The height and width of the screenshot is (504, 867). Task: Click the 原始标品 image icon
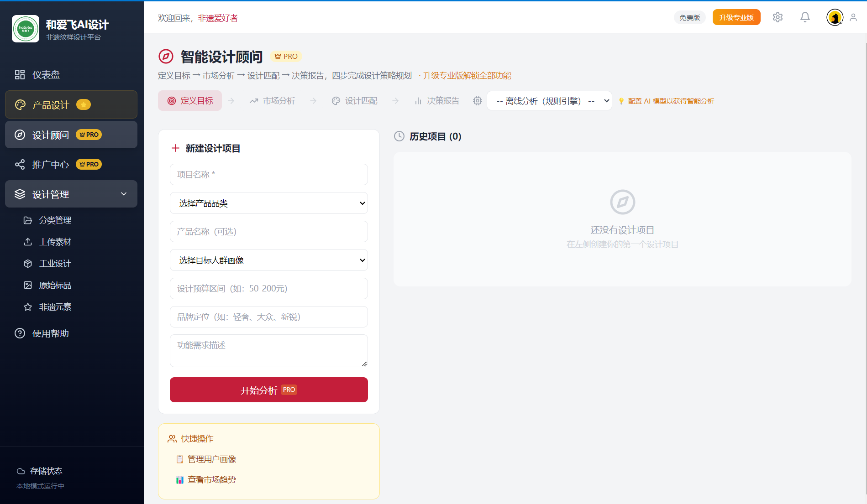click(28, 285)
